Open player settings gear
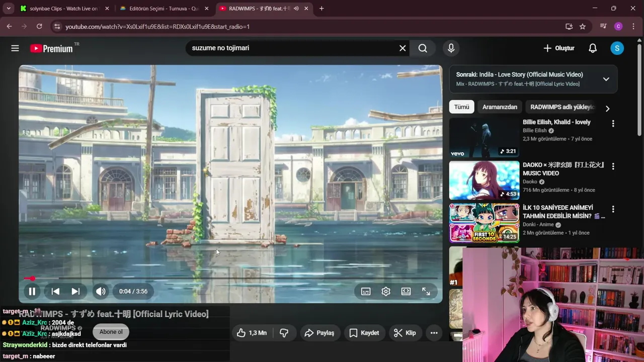644x362 pixels. 386,291
